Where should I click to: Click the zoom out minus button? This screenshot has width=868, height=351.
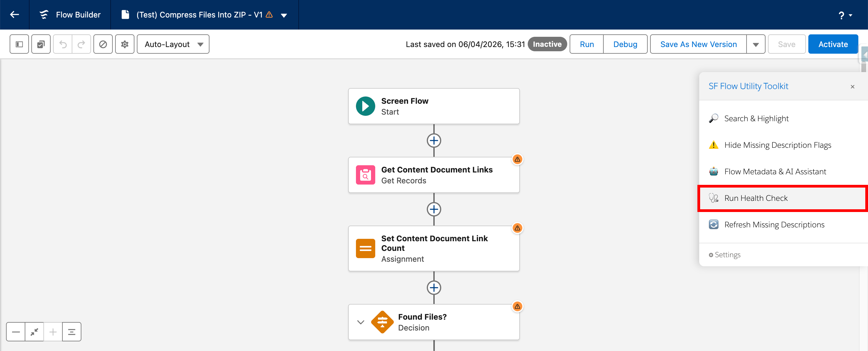pos(15,332)
